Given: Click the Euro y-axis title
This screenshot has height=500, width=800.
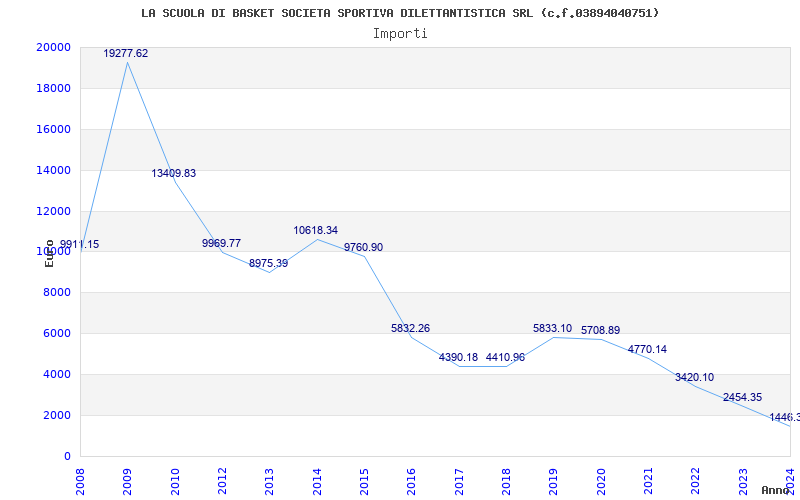Looking at the screenshot, I should point(49,254).
